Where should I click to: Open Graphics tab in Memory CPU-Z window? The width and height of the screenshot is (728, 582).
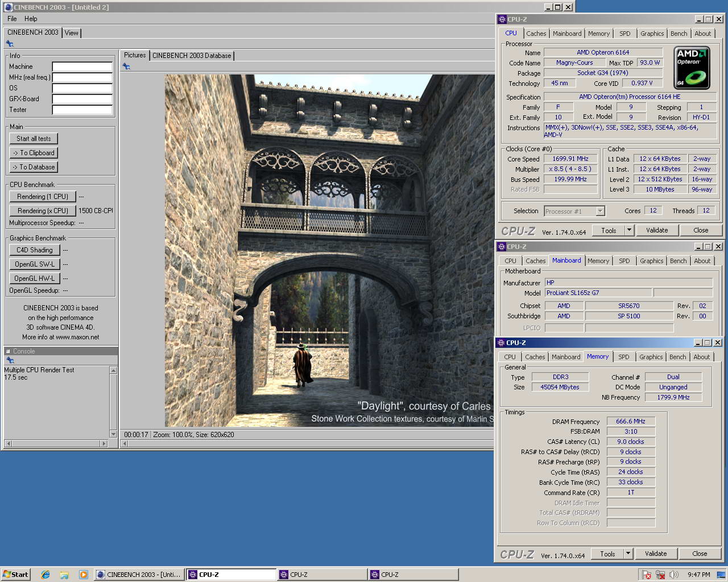tap(651, 357)
